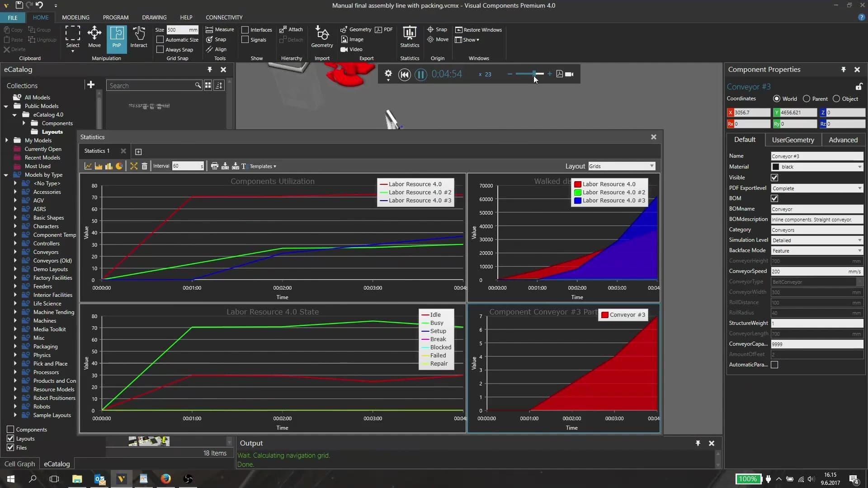This screenshot has width=868, height=488.
Task: Select the Parent coordinates radio button
Action: (x=807, y=99)
